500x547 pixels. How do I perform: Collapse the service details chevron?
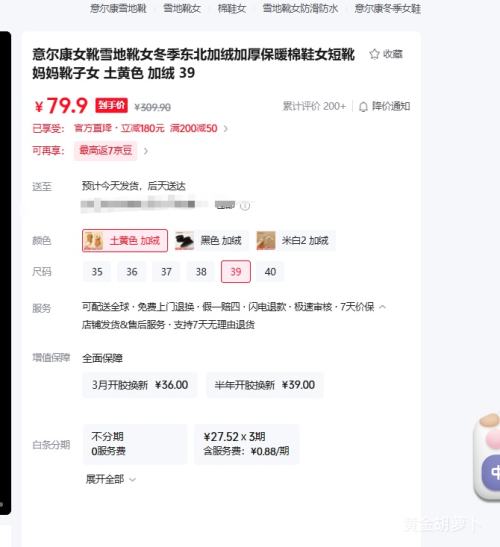pos(382,307)
